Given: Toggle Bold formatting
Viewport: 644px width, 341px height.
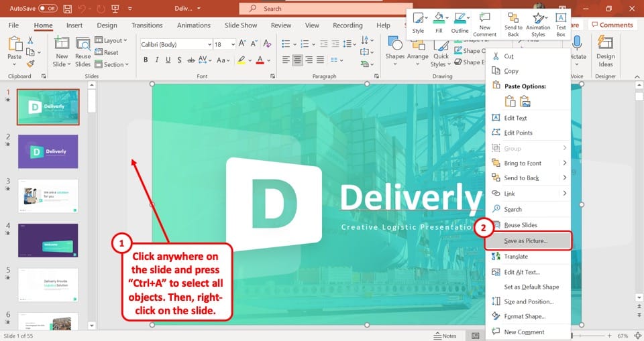Looking at the screenshot, I should (146, 60).
